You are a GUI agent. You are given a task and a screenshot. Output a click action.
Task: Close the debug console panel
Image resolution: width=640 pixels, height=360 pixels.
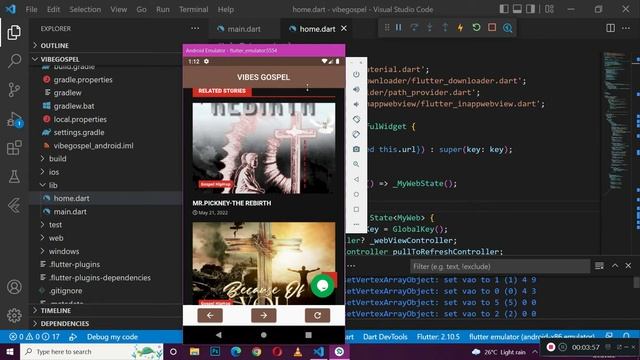pyautogui.click(x=628, y=266)
